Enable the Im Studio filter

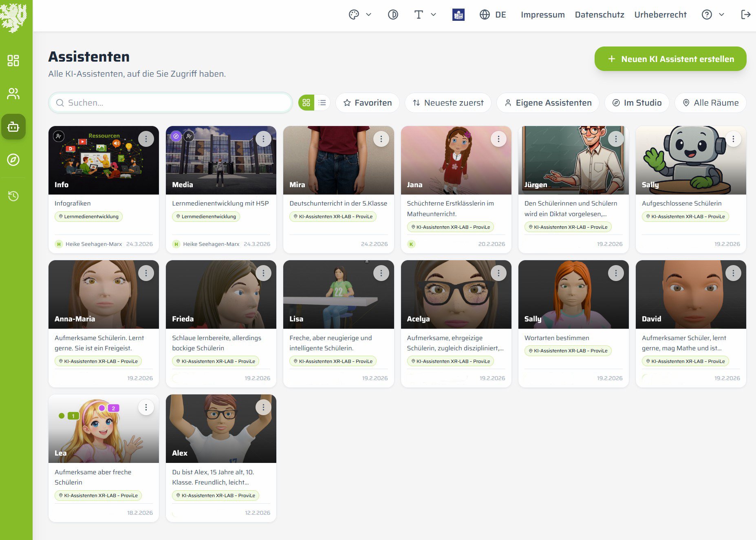[637, 103]
